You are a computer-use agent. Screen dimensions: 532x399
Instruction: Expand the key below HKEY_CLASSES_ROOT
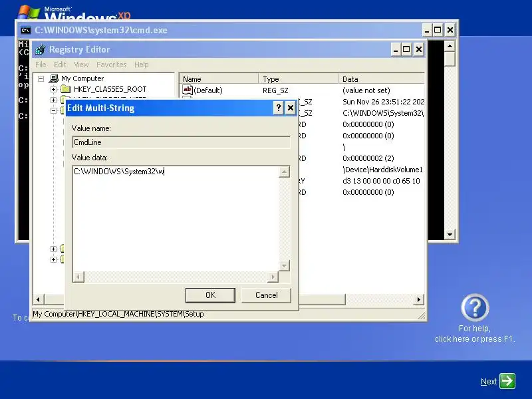point(53,100)
